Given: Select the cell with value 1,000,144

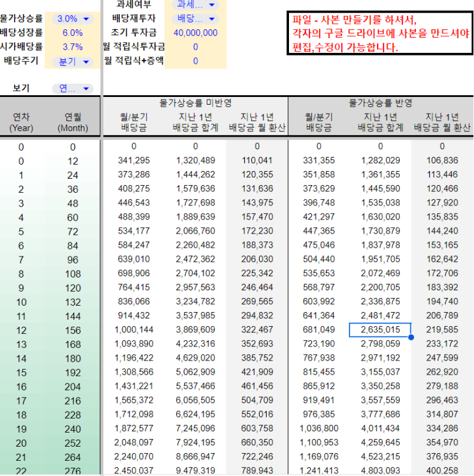Looking at the screenshot, I should pyautogui.click(x=134, y=330).
